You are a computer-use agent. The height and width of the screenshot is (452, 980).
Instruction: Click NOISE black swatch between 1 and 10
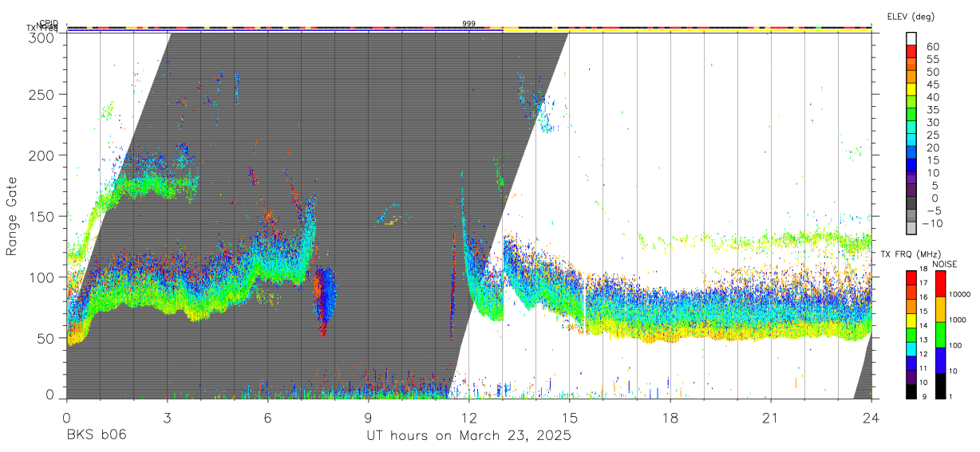pyautogui.click(x=940, y=384)
